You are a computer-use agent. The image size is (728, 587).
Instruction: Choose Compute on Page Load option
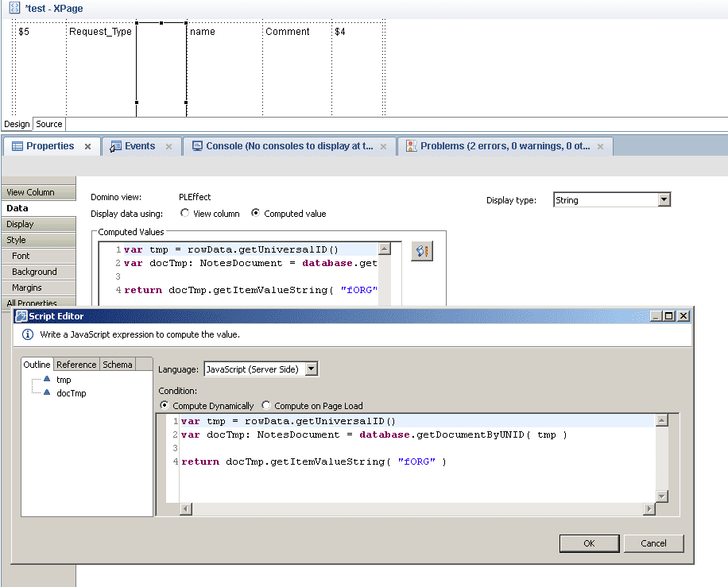[x=266, y=405]
